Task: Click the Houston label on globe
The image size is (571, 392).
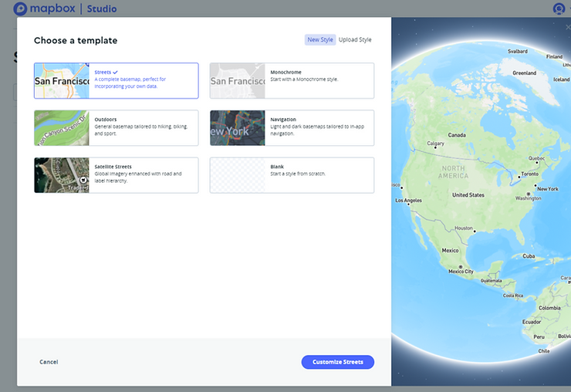Action: pos(464,228)
